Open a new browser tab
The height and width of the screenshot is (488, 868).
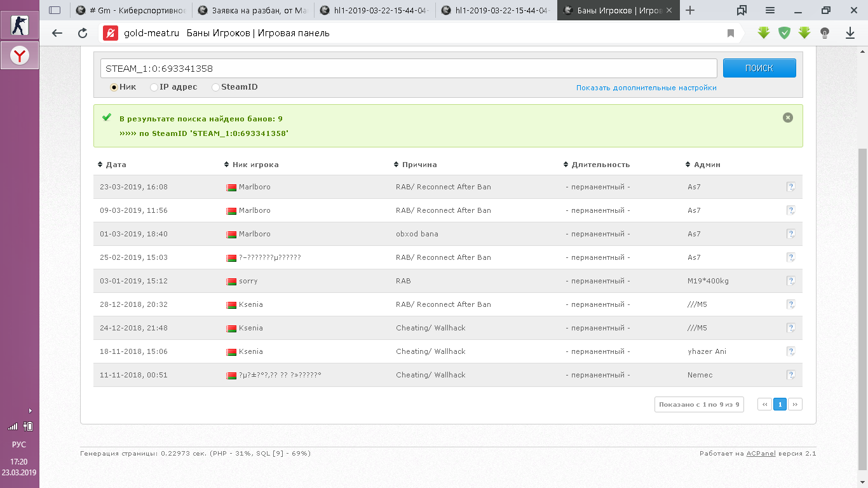(x=690, y=10)
